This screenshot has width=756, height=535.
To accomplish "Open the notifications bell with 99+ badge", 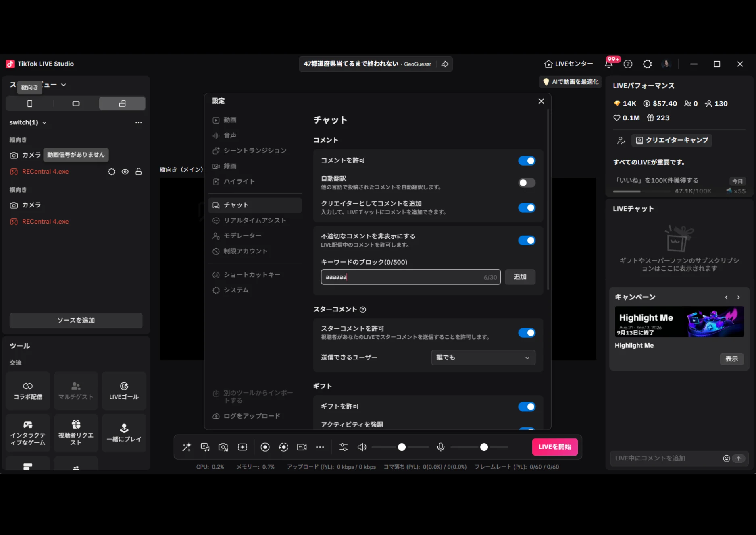I will [x=609, y=64].
